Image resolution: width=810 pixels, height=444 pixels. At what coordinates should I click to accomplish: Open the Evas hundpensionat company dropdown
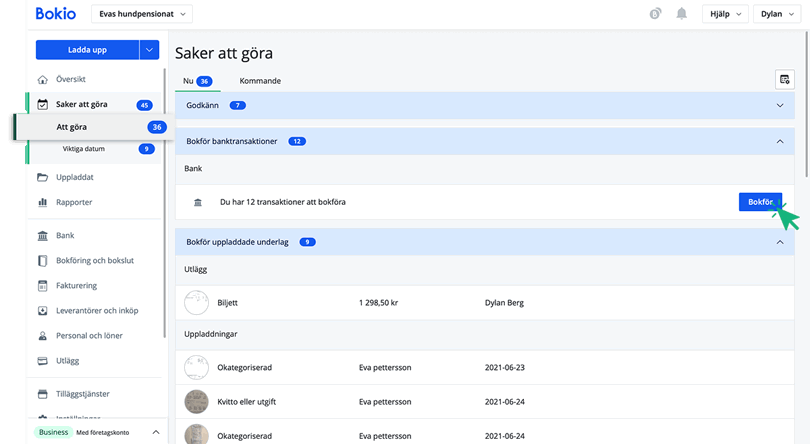(142, 14)
